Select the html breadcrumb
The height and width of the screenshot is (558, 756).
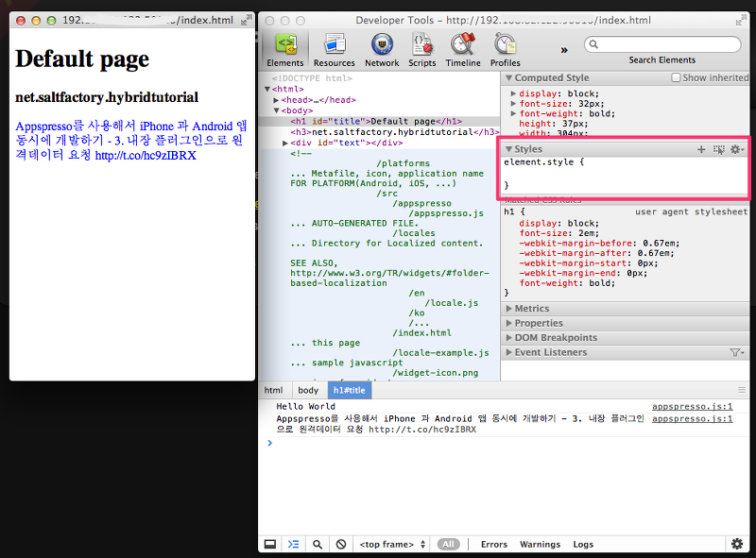click(x=273, y=390)
